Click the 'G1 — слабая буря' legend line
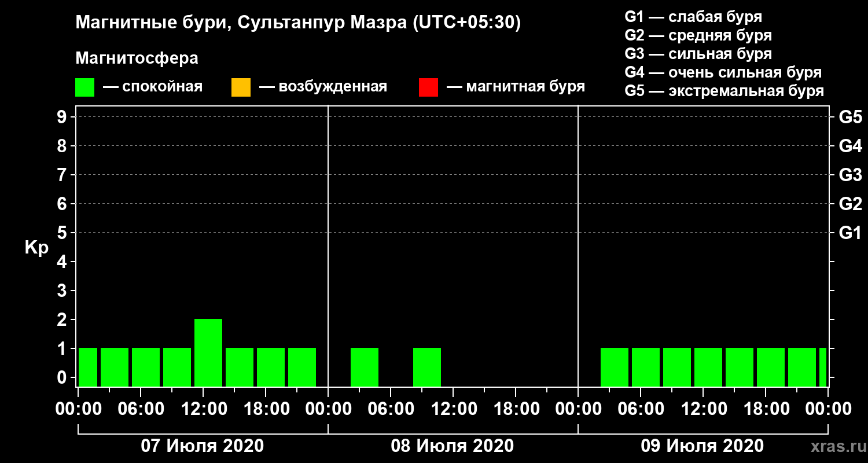The image size is (868, 463). tap(693, 17)
